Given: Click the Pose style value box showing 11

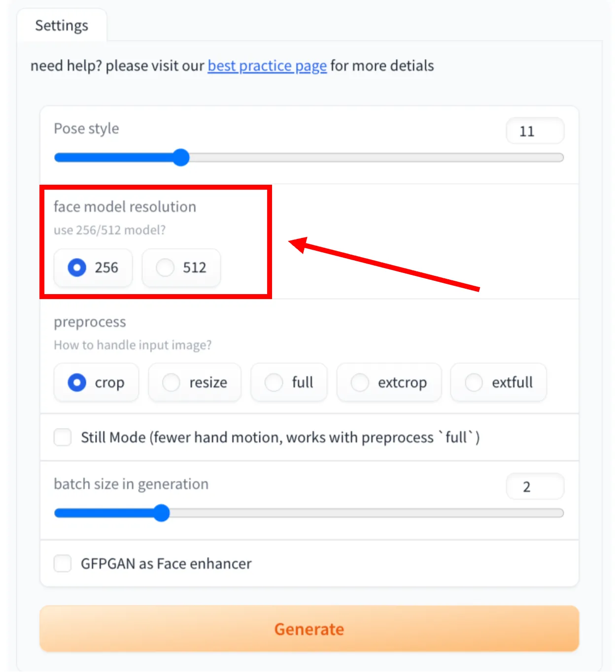Looking at the screenshot, I should point(535,131).
